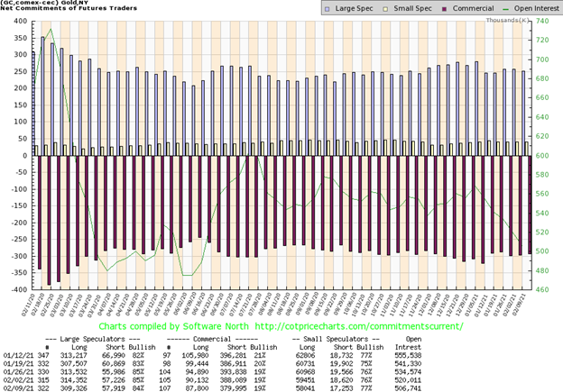Click large speculators long value 313,217
The width and height of the screenshot is (563, 392).
(74, 355)
